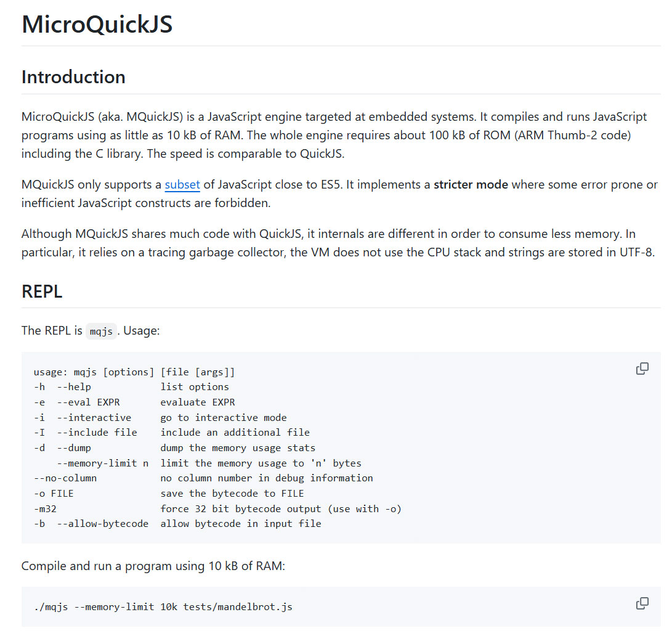Click the "--interactive" option line
Image resolution: width=672 pixels, height=636 pixels.
(x=94, y=417)
